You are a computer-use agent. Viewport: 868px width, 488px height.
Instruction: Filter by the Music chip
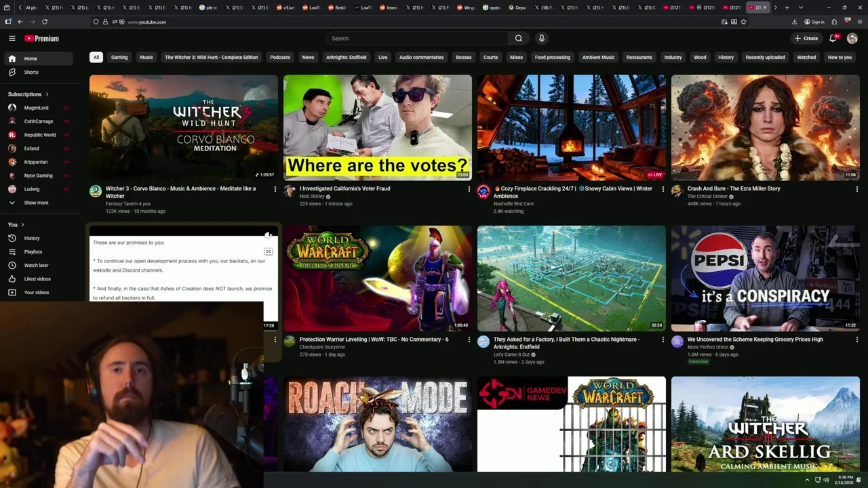[146, 57]
